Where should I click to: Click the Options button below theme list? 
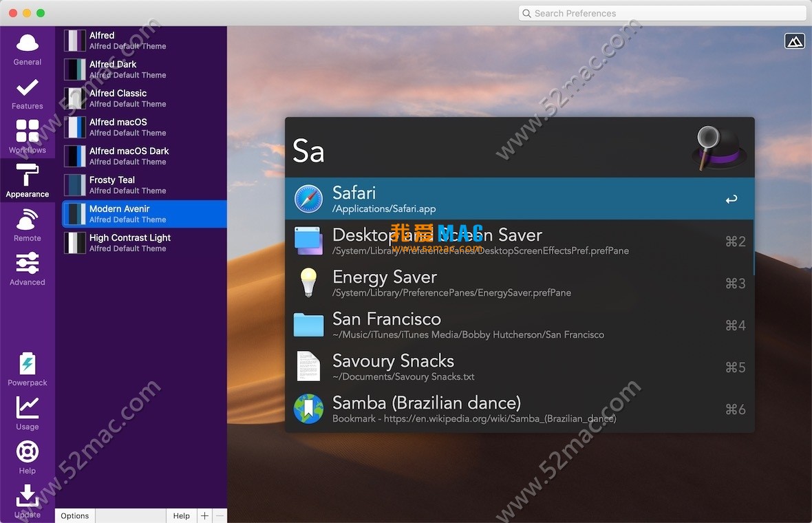click(75, 515)
